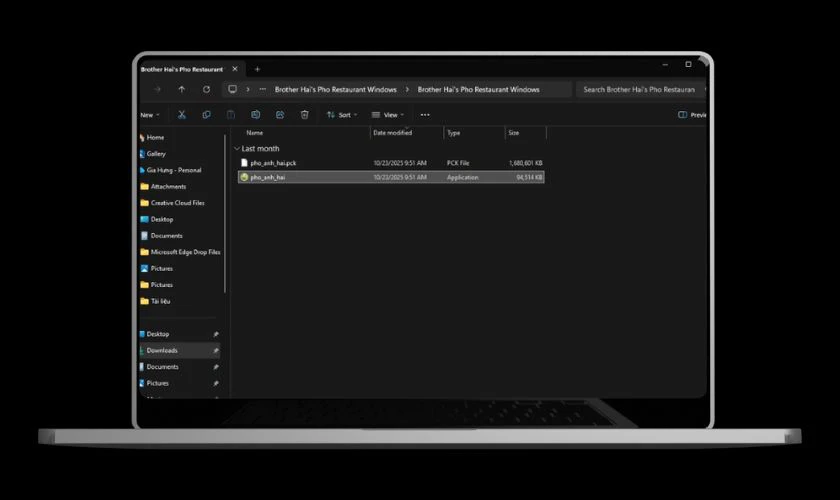This screenshot has height=500, width=840.
Task: Open the Sort dropdown
Action: click(x=340, y=115)
